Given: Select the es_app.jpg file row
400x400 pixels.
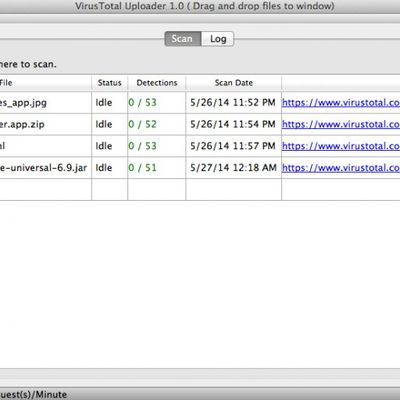Looking at the screenshot, I should pyautogui.click(x=200, y=103).
